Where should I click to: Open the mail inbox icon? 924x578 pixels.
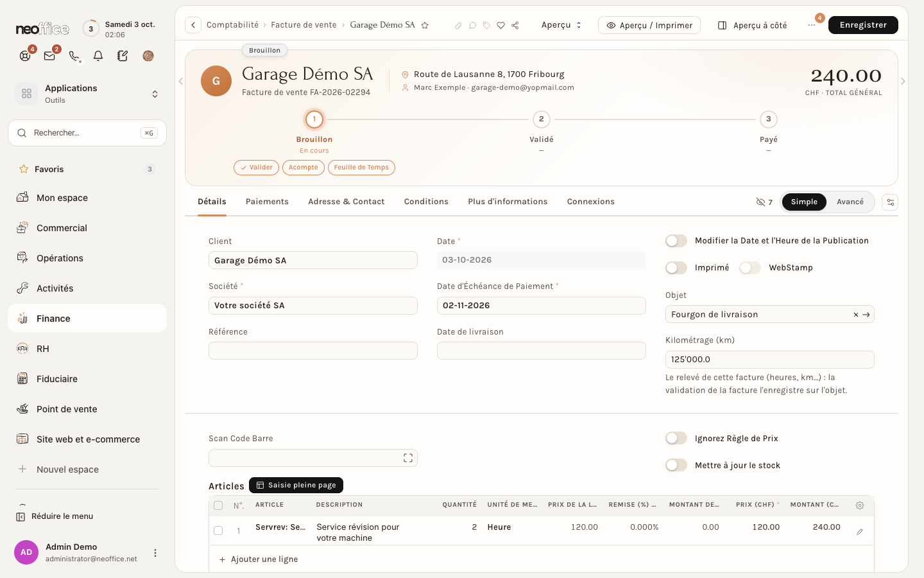tap(49, 56)
